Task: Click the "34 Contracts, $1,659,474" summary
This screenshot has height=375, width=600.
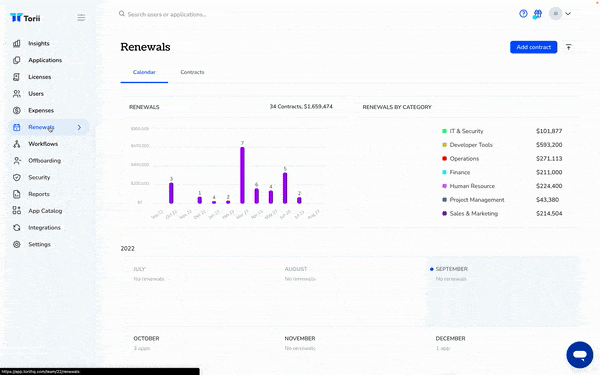Action: (301, 106)
